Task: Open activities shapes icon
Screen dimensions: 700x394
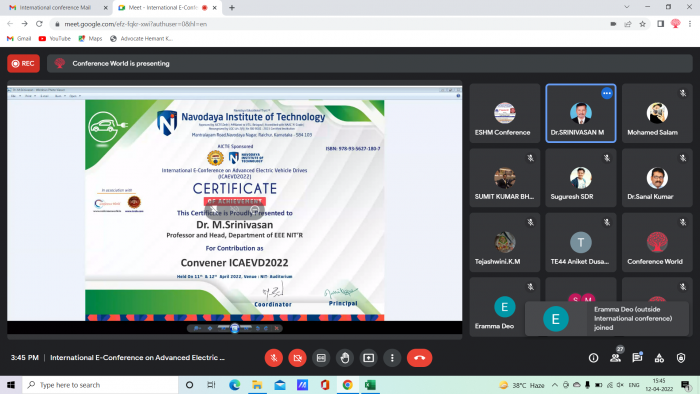Action: click(659, 358)
